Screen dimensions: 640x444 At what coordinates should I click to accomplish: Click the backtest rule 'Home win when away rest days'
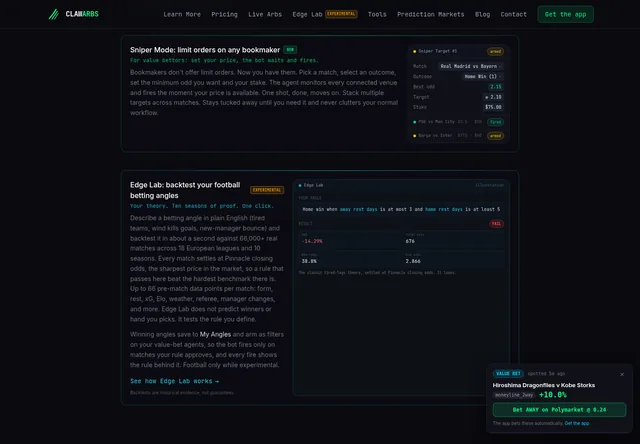[401, 209]
